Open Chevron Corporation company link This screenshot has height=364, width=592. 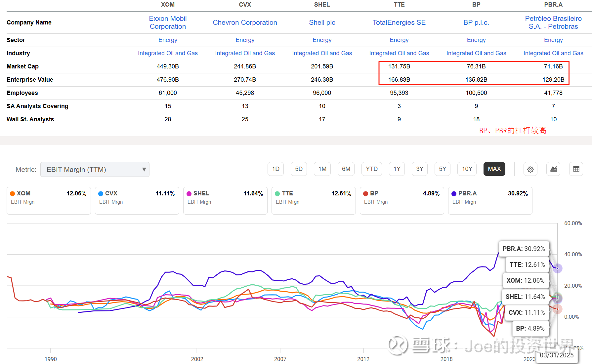click(245, 22)
